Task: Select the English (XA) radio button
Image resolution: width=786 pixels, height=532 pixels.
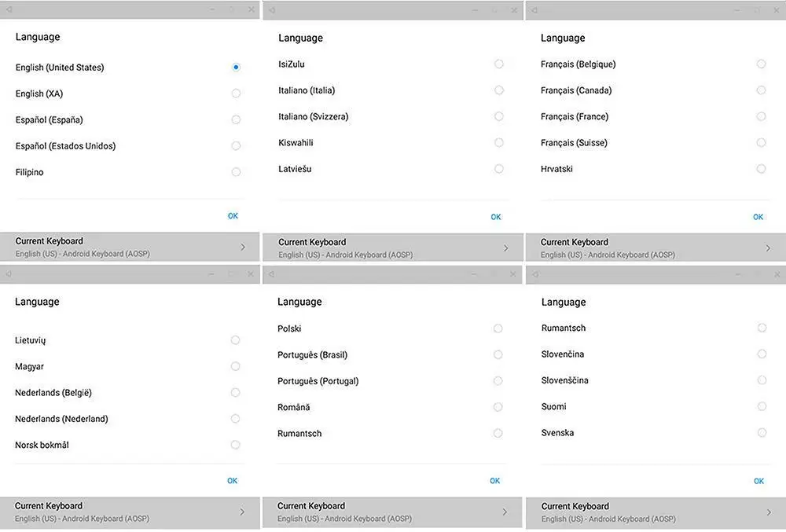Action: [236, 94]
